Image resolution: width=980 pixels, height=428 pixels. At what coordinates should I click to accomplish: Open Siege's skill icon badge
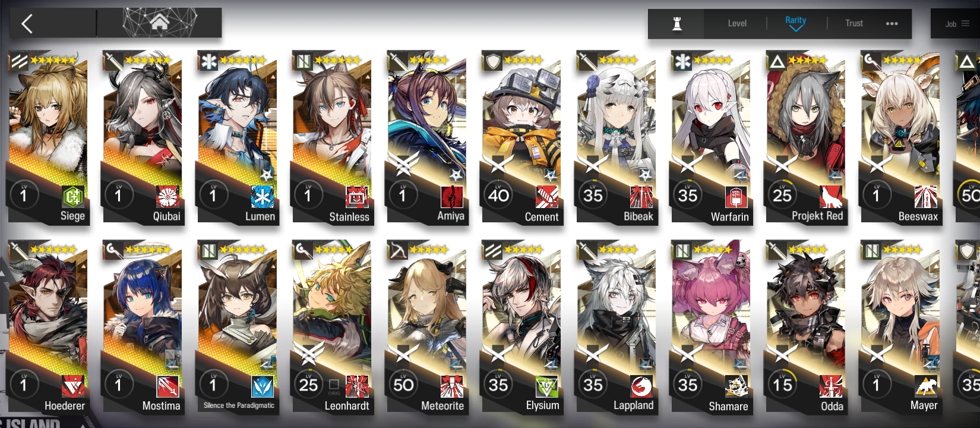[x=73, y=196]
